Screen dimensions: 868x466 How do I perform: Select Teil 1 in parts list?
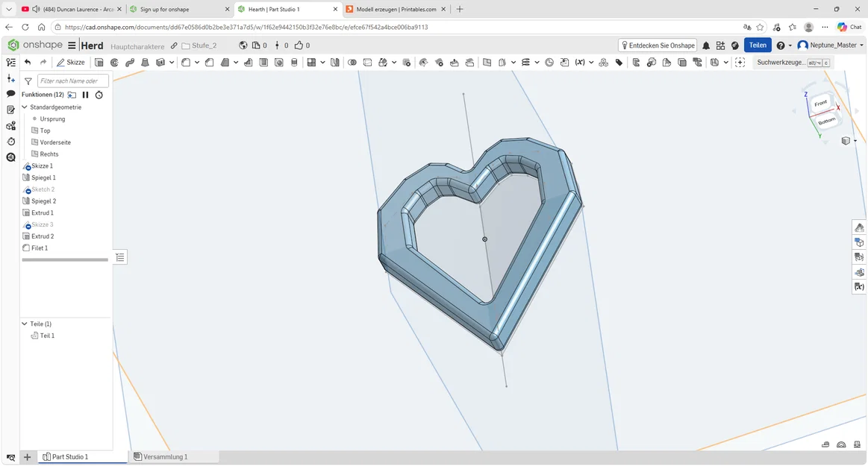(46, 336)
